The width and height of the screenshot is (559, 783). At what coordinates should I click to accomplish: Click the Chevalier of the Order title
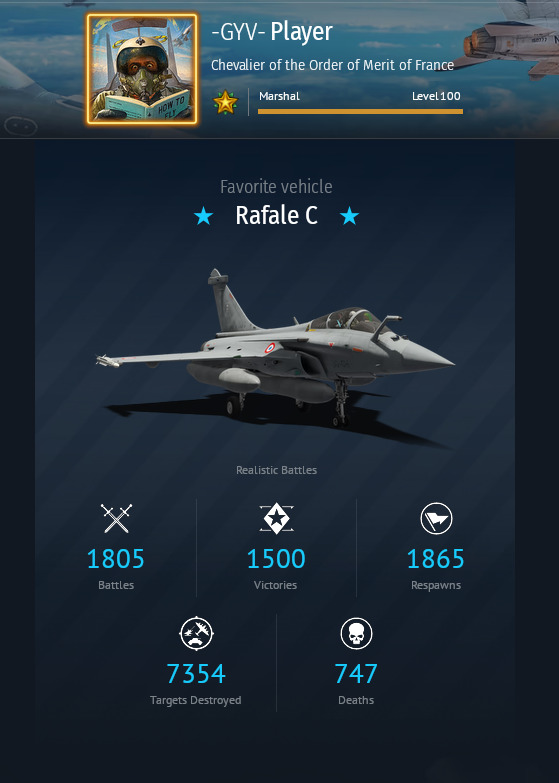332,65
